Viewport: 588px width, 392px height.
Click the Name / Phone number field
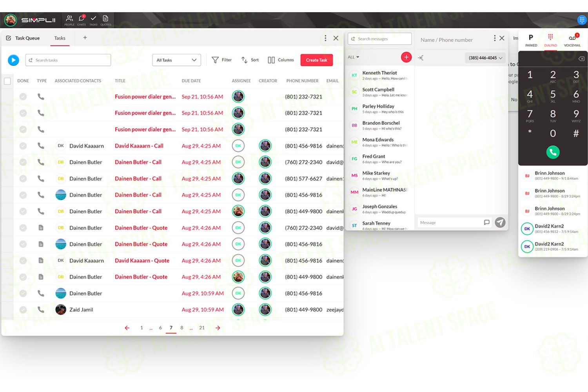(x=447, y=40)
